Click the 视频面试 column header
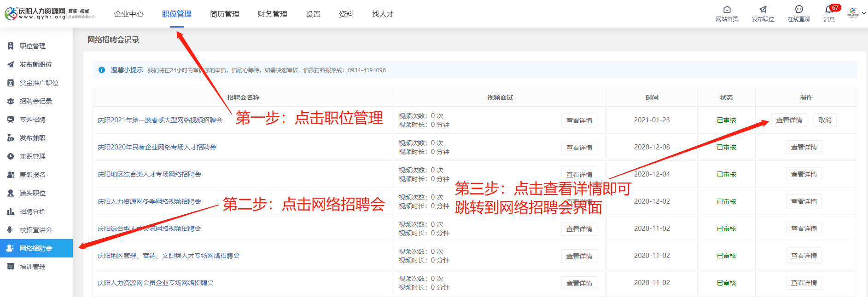Screen dimensions: 868x297 500,97
